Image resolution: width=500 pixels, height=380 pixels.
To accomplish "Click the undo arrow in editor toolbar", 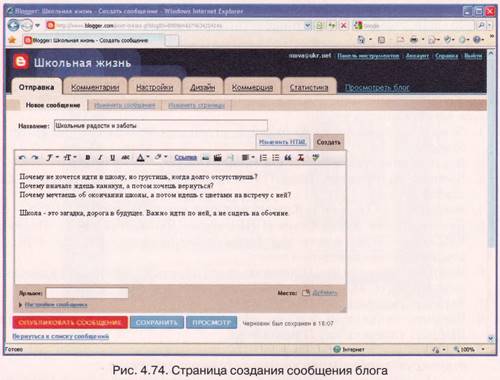I will click(22, 157).
